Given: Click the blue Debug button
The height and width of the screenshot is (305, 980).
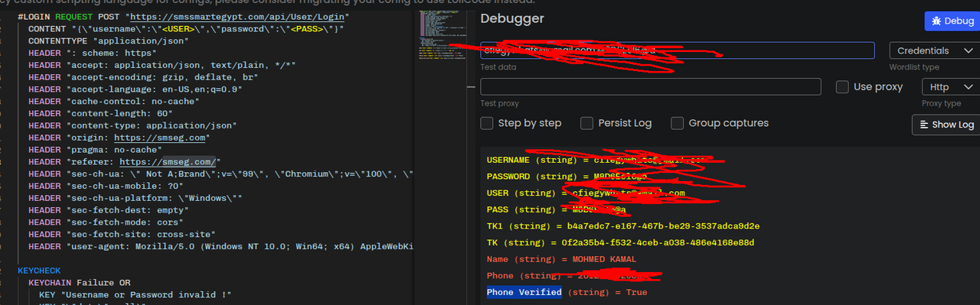Looking at the screenshot, I should pos(952,21).
